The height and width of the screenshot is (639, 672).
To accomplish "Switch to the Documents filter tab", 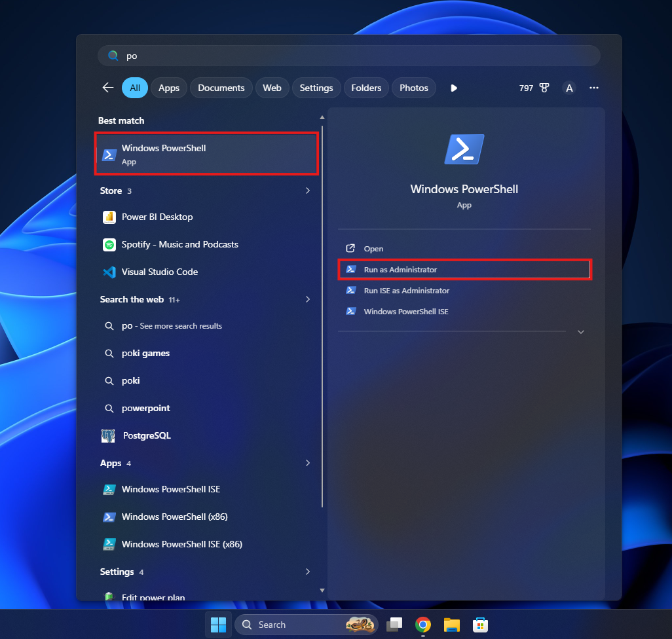I will pos(221,87).
